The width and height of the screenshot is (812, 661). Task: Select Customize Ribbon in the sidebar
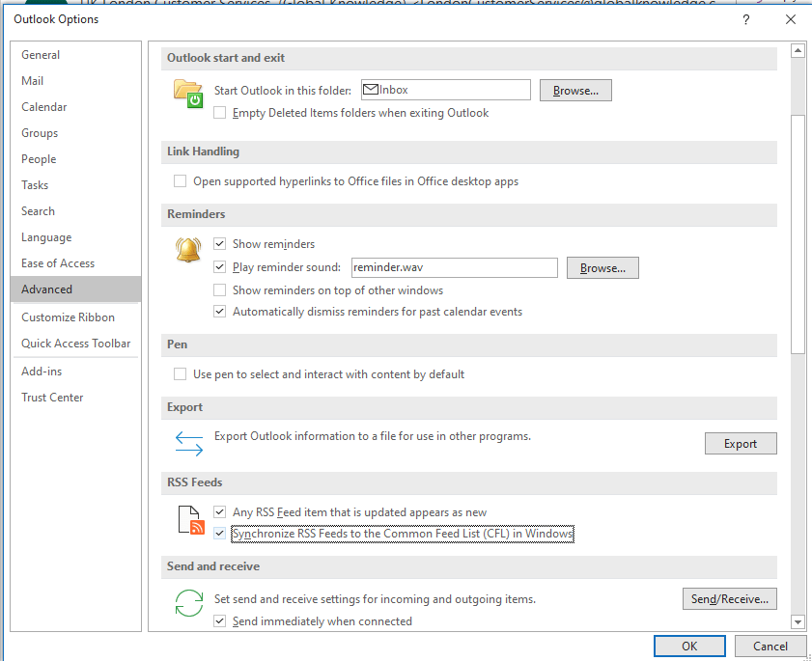pos(68,317)
